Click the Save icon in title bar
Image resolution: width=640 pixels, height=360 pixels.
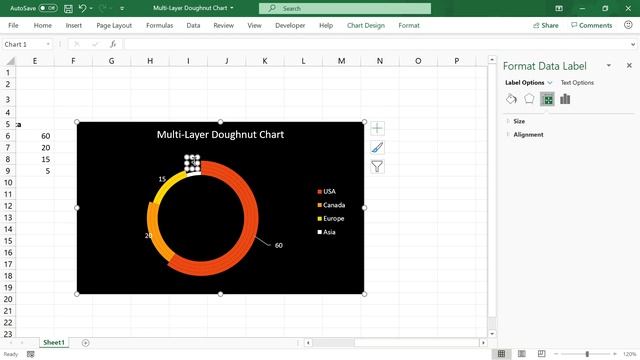68,8
